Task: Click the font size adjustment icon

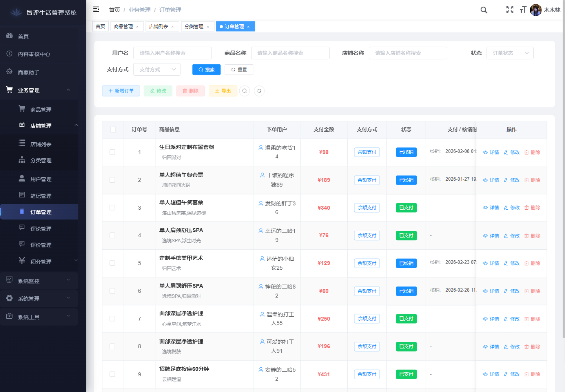Action: pyautogui.click(x=523, y=10)
